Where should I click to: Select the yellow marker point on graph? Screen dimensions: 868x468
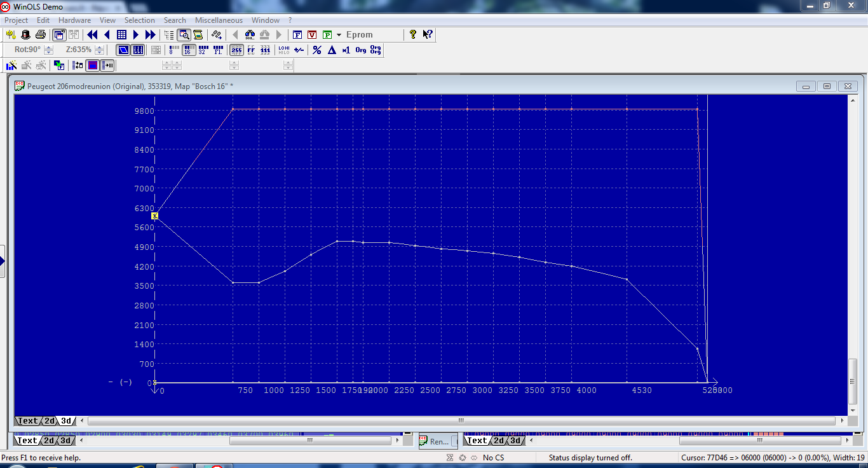point(154,216)
